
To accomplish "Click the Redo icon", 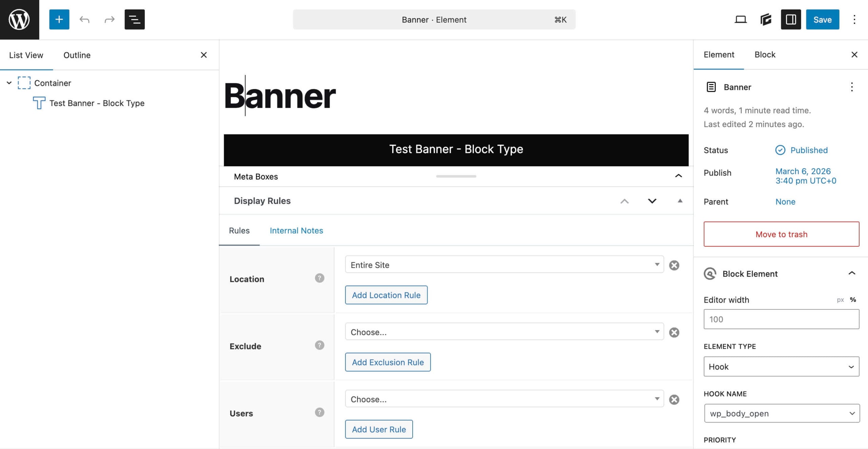I will tap(109, 19).
